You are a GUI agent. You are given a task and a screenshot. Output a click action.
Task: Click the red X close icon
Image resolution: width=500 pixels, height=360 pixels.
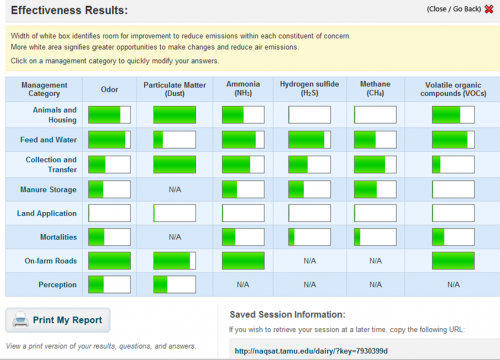point(489,9)
